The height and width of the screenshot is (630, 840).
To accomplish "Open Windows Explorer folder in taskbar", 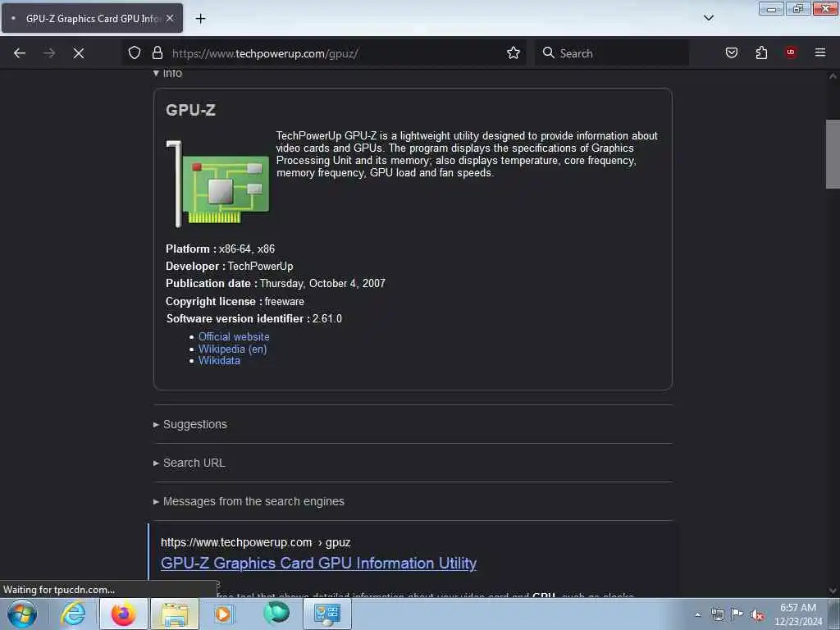I will (x=175, y=614).
